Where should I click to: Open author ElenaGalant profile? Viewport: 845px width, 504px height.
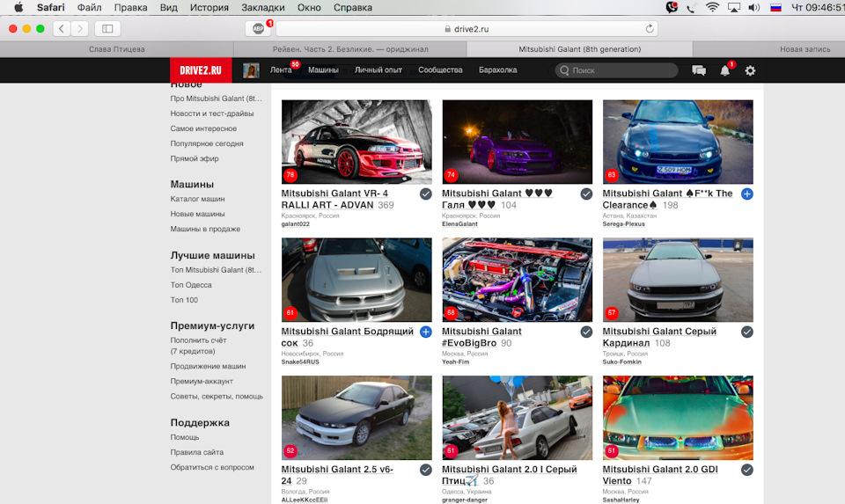point(459,224)
